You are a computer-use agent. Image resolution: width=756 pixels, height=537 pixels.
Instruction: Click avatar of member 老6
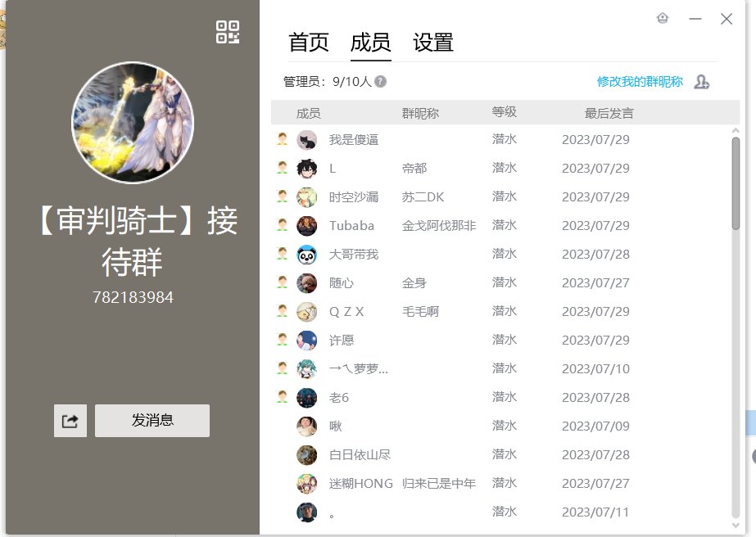click(x=306, y=398)
